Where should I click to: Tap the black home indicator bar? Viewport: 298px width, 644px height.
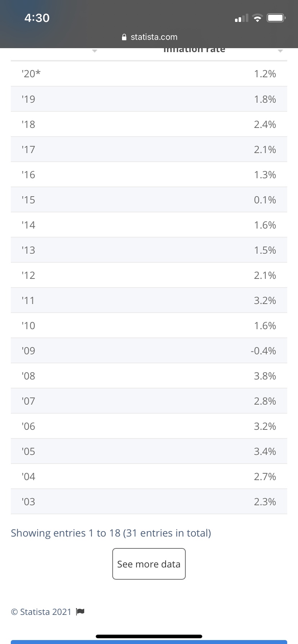click(149, 636)
